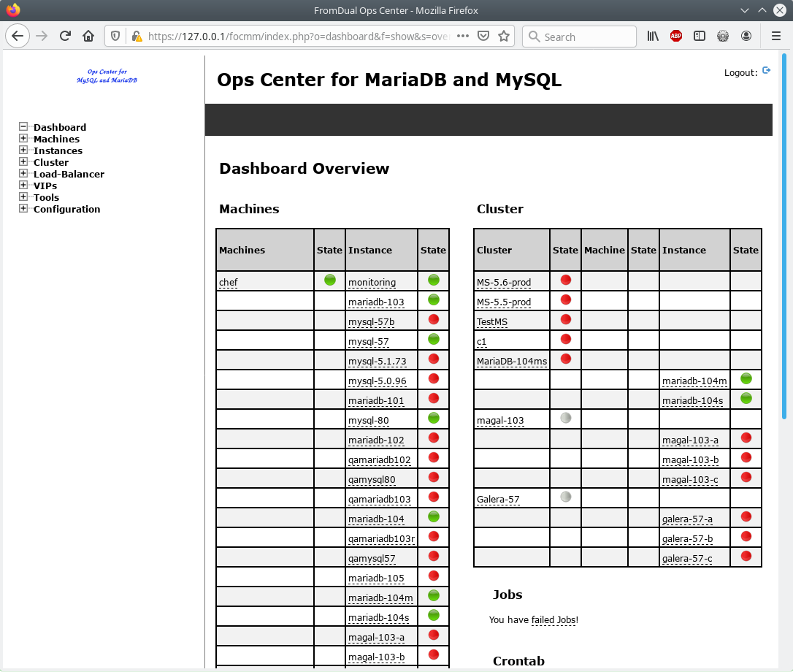Click the mysql-57b red status dot
Screen dimensions: 793x672
pyautogui.click(x=434, y=319)
